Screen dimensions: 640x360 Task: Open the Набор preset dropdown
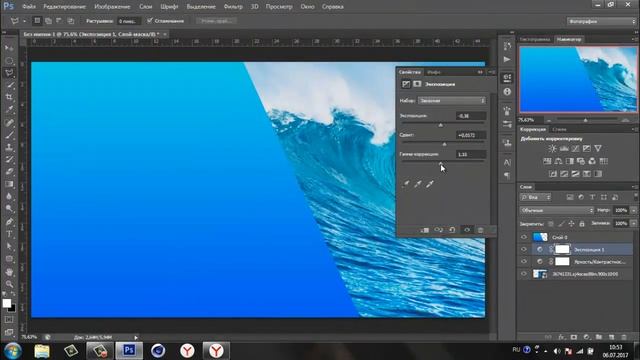coord(451,100)
